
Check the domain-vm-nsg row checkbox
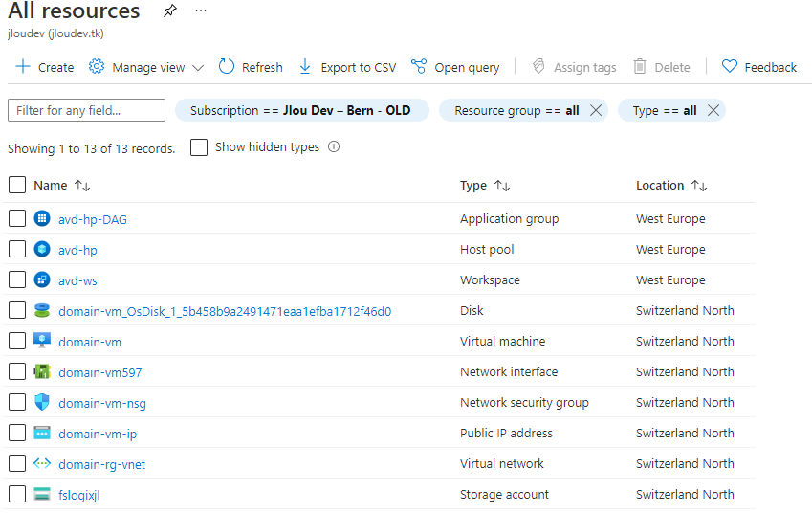17,402
